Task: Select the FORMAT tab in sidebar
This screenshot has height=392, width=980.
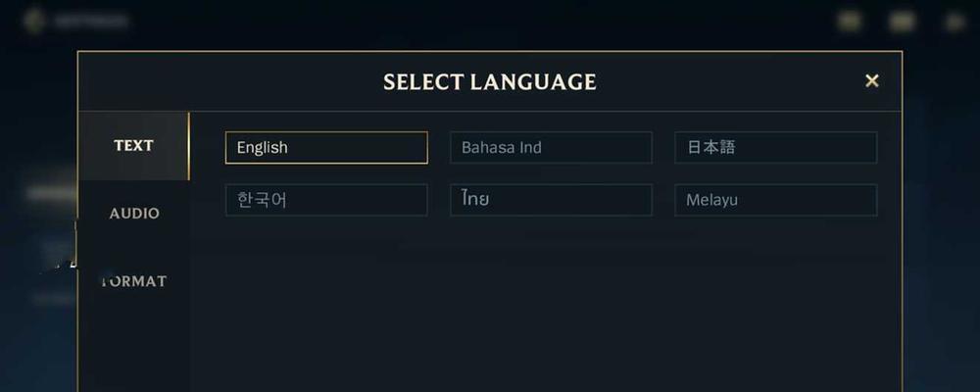Action: click(133, 281)
